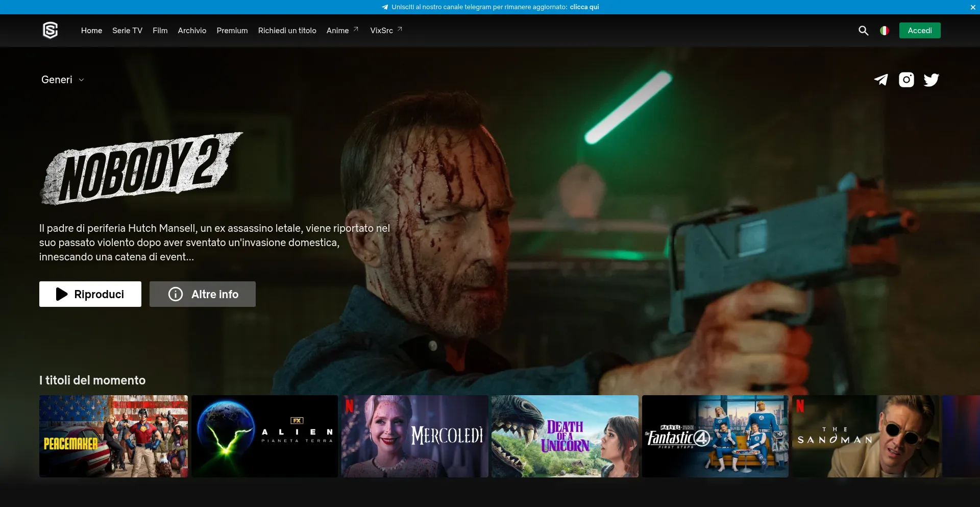Screen dimensions: 980x507
Task: Dismiss the Telegram banner with the X
Action: [973, 7]
